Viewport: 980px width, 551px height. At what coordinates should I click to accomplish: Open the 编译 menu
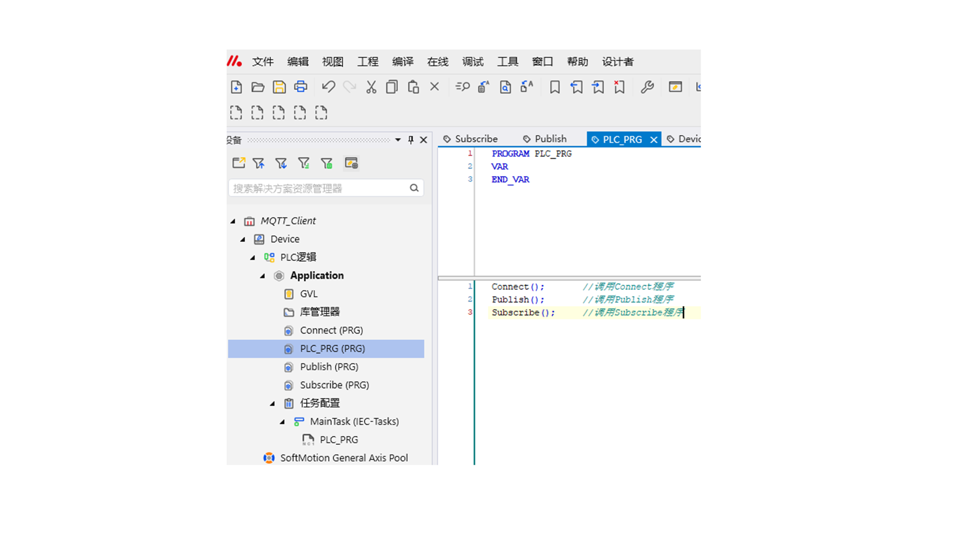(x=403, y=62)
